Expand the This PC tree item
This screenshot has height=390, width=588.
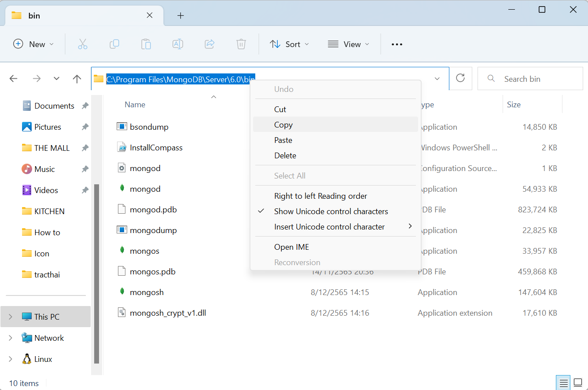pyautogui.click(x=10, y=317)
